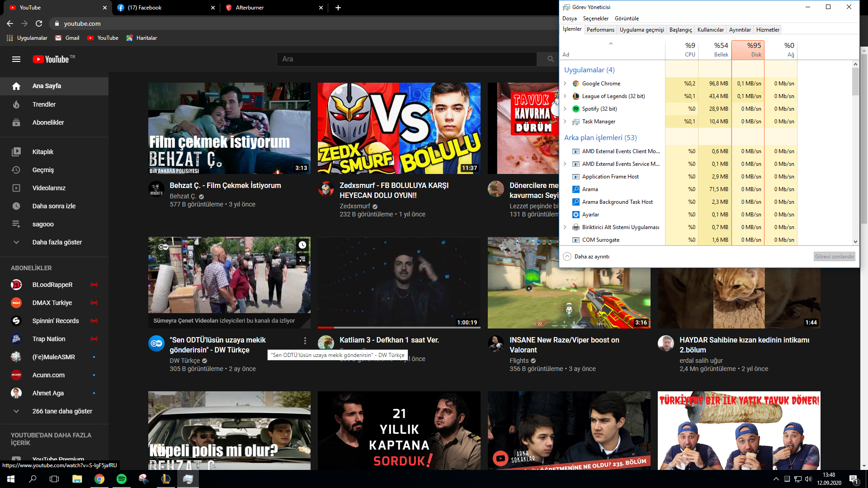Switch to Hizmetler tab
This screenshot has width=868, height=488.
click(x=768, y=30)
